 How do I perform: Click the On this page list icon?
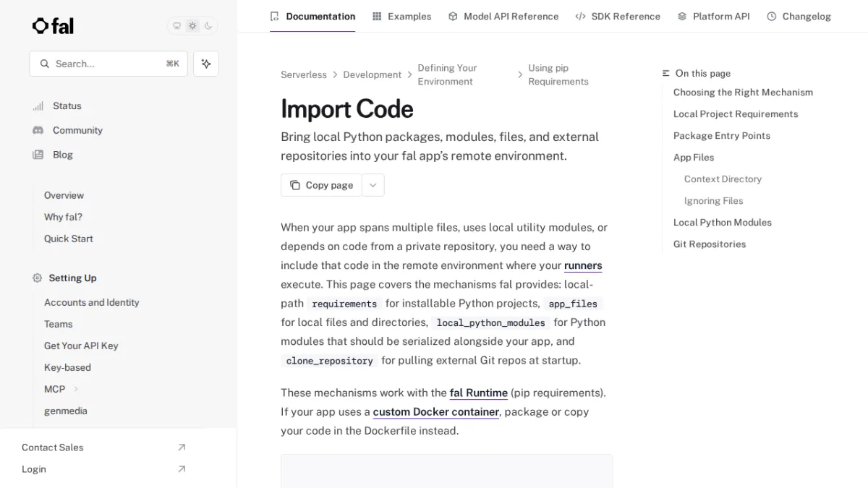(x=666, y=73)
